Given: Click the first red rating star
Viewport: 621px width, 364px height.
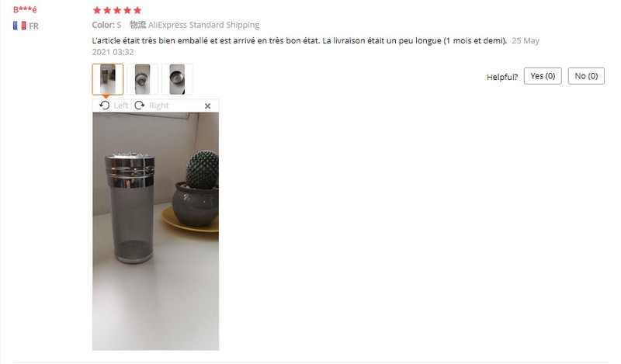Looking at the screenshot, I should 97,10.
